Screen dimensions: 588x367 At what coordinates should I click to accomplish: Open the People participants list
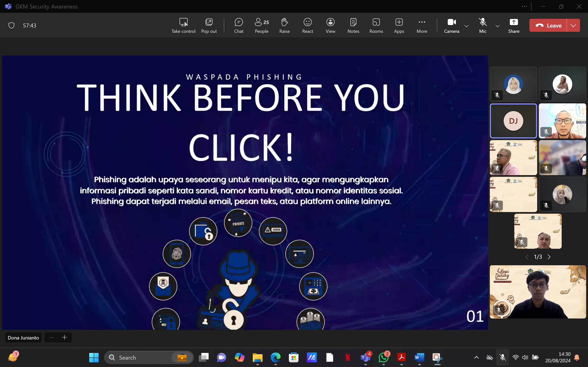pos(262,25)
